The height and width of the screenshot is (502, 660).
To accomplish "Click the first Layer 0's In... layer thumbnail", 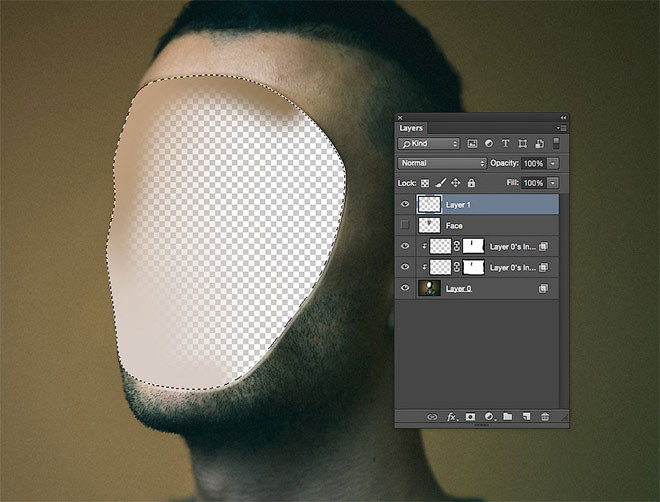I will click(x=440, y=246).
